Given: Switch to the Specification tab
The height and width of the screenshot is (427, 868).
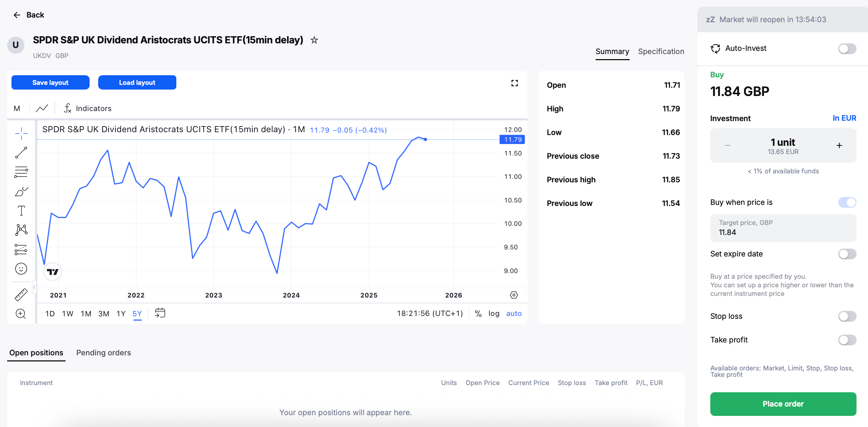Looking at the screenshot, I should pyautogui.click(x=661, y=52).
